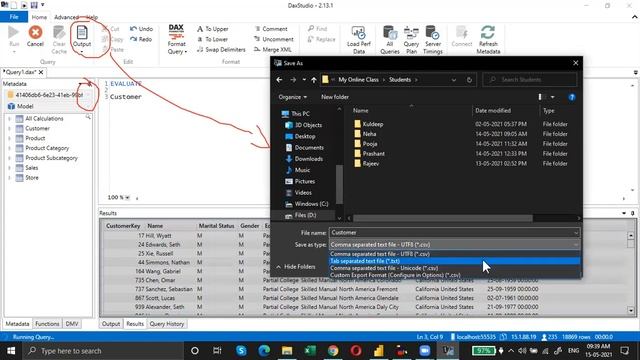Click Merge XML in Format group

(x=273, y=49)
